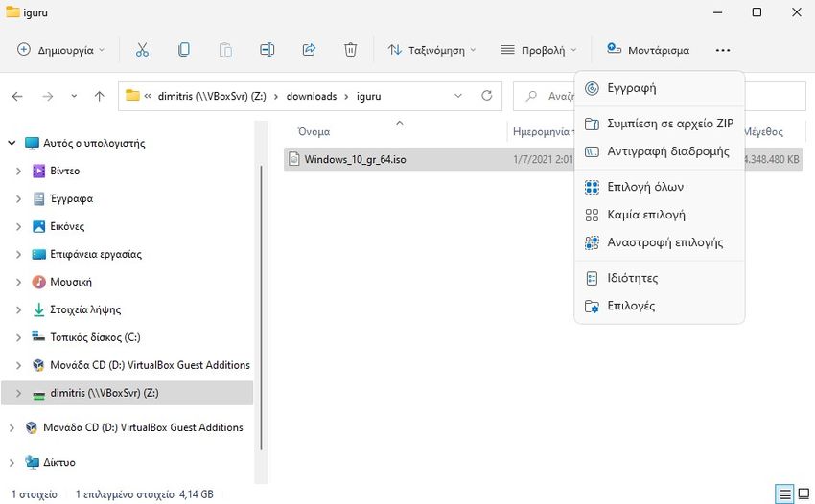
Task: Click the iguru breadcrumb segment
Action: point(368,96)
